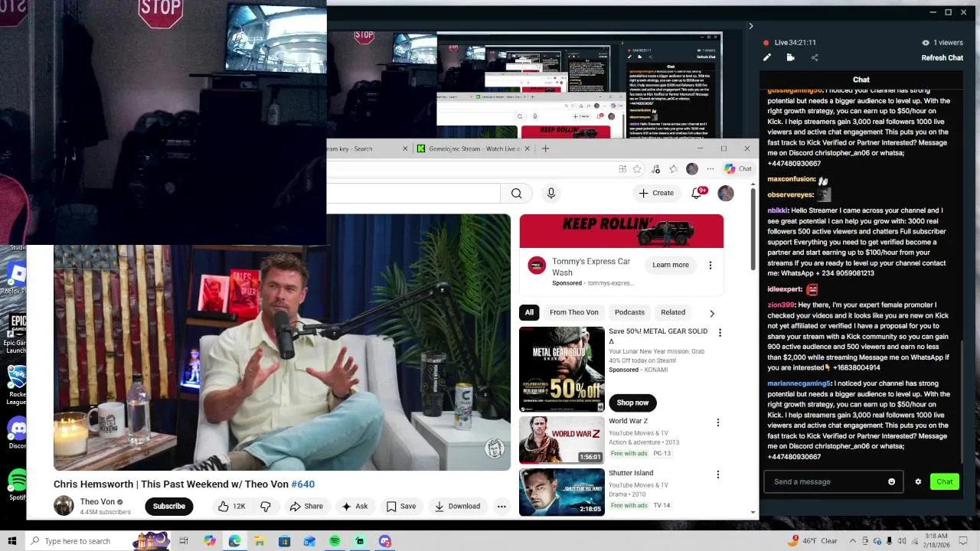
Task: Click the favorites star icon in Edge toolbar
Action: click(637, 168)
